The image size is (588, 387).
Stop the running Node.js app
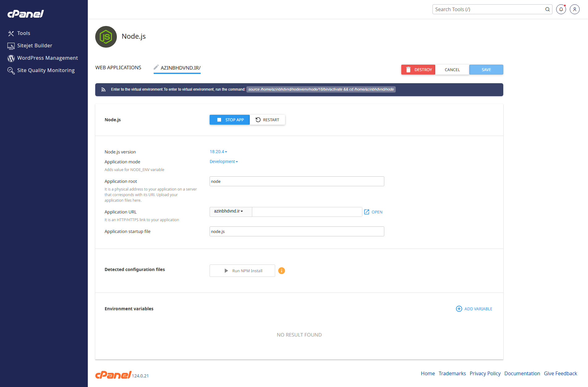(230, 120)
